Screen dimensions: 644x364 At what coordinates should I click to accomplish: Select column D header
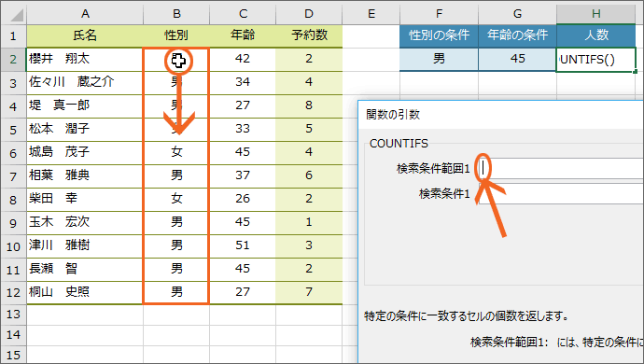point(309,14)
